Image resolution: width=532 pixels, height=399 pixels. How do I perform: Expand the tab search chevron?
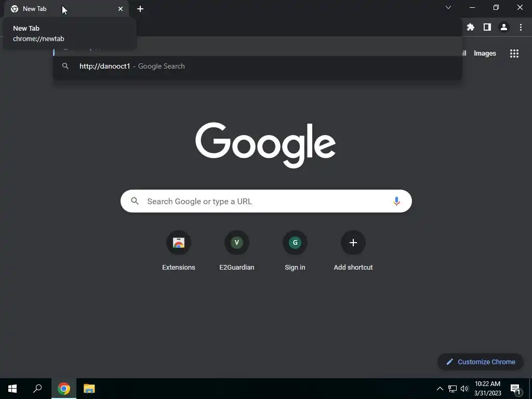pyautogui.click(x=448, y=7)
